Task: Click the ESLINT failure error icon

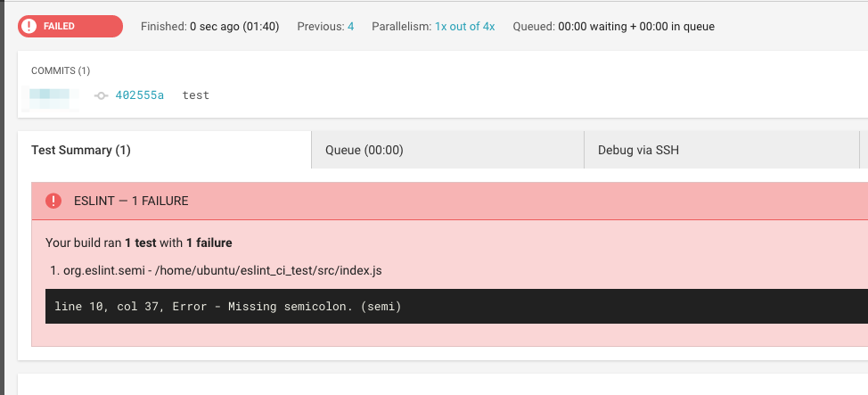Action: [53, 201]
